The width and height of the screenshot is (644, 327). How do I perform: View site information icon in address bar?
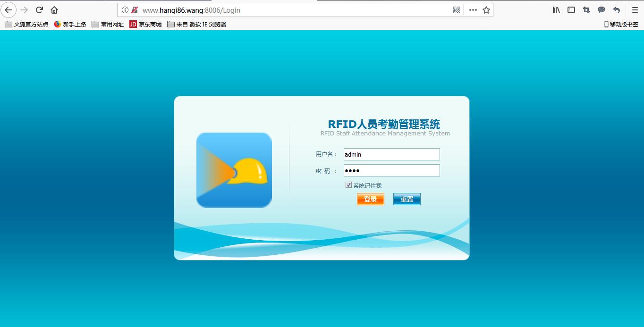[125, 10]
